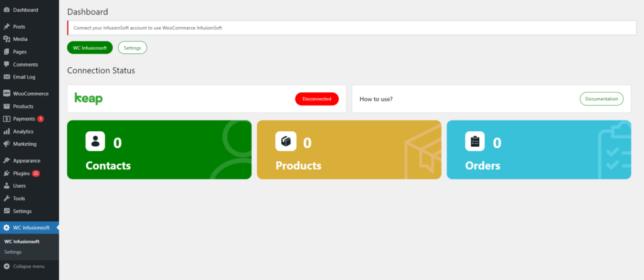Click the Settings sliders icon in sidebar
The width and height of the screenshot is (644, 280).
click(6, 211)
